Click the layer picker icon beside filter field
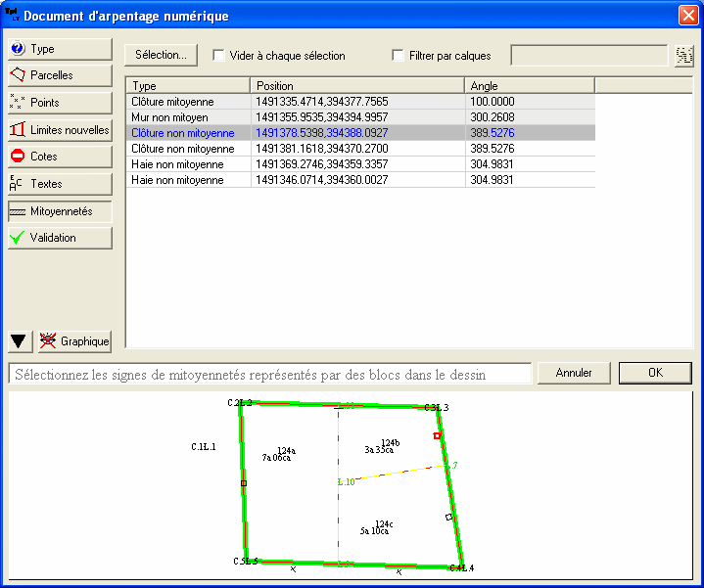704x588 pixels. (x=683, y=56)
